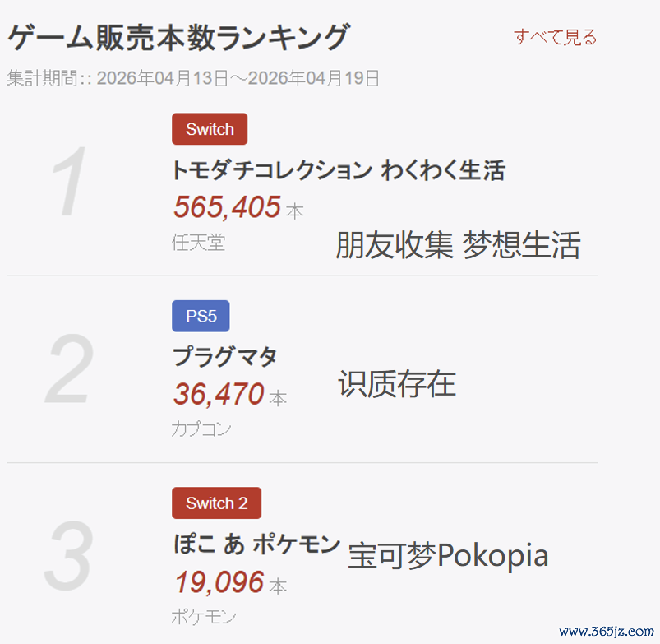Click the 36,470 sales figure

[x=219, y=394]
